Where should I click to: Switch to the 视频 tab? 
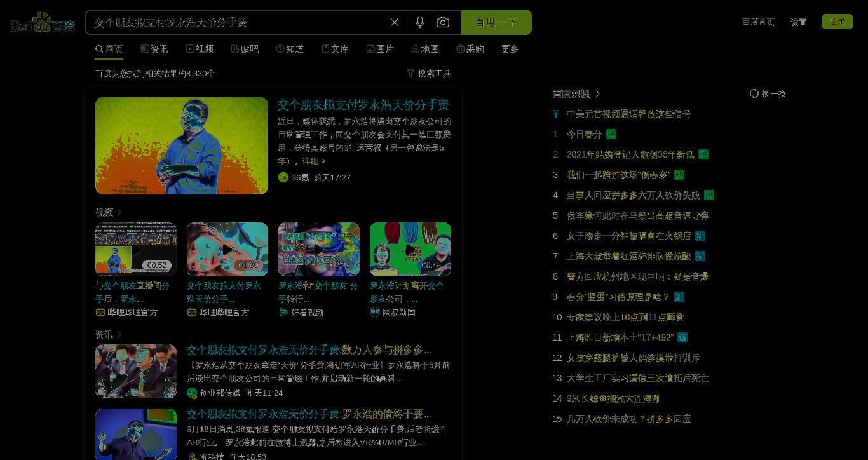point(200,49)
